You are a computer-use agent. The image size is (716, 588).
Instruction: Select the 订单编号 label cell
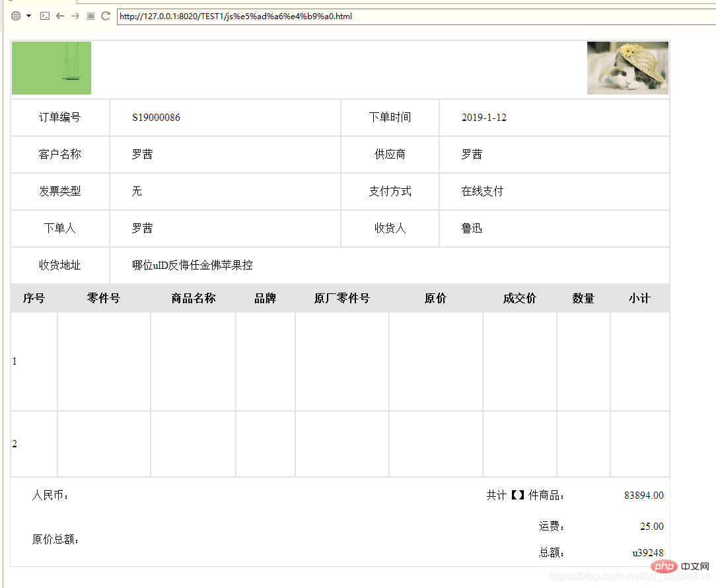[60, 118]
